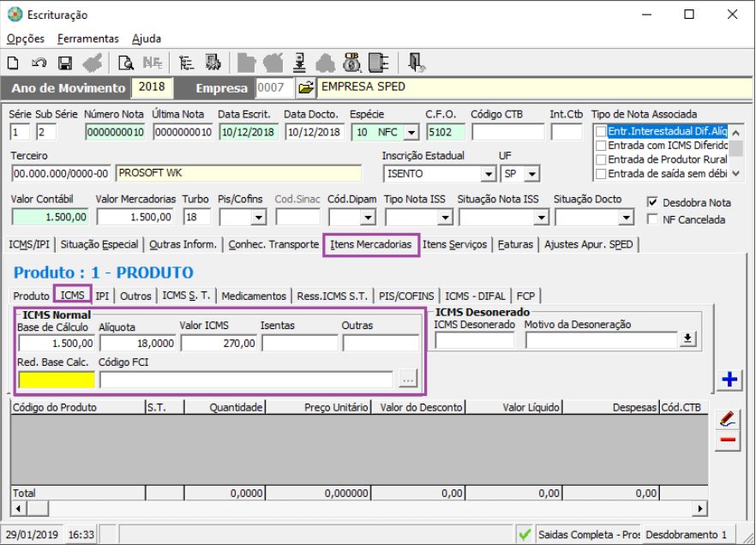Enable the NF Cancelada checkbox
The height and width of the screenshot is (545, 756).
tap(652, 219)
